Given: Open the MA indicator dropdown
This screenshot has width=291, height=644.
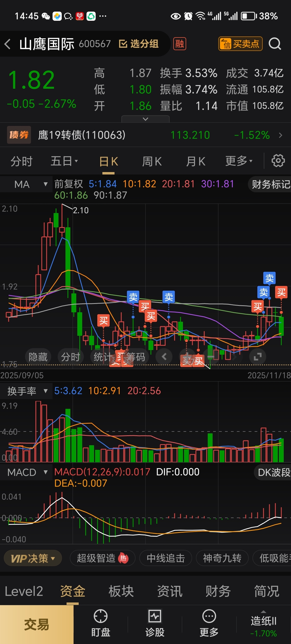Looking at the screenshot, I should (x=26, y=184).
